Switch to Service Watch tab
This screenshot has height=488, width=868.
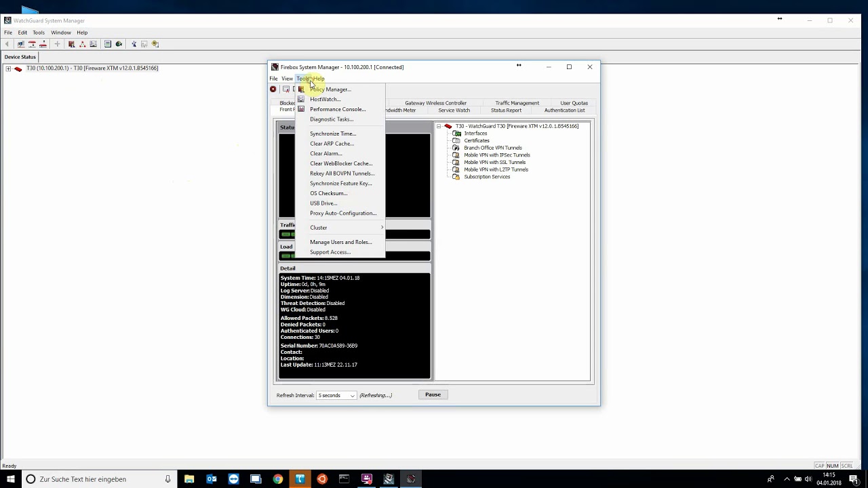pos(454,110)
